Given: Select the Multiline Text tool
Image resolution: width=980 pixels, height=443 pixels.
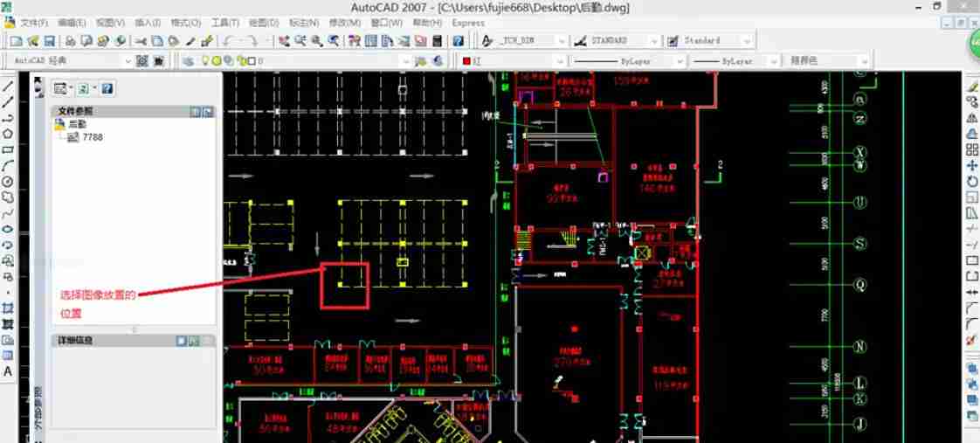Looking at the screenshot, I should (8, 371).
